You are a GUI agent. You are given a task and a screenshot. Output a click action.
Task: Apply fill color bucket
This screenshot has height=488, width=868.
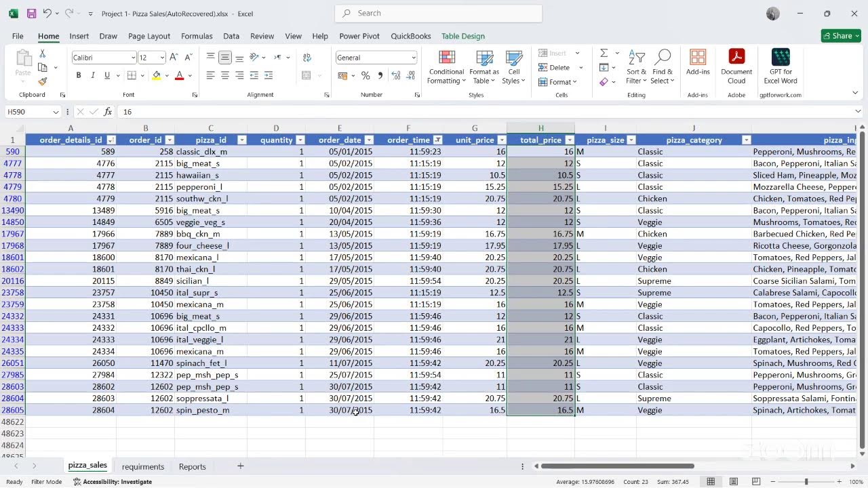point(157,75)
